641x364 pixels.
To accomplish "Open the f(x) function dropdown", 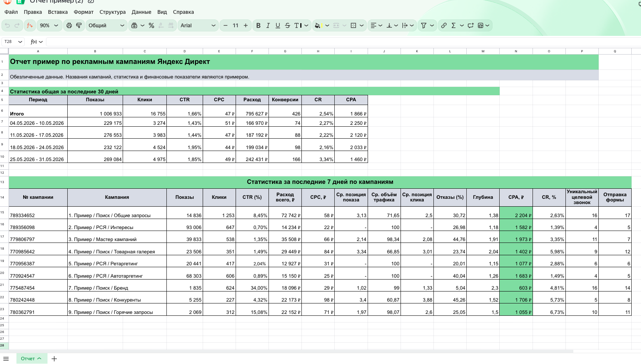I will (x=37, y=41).
